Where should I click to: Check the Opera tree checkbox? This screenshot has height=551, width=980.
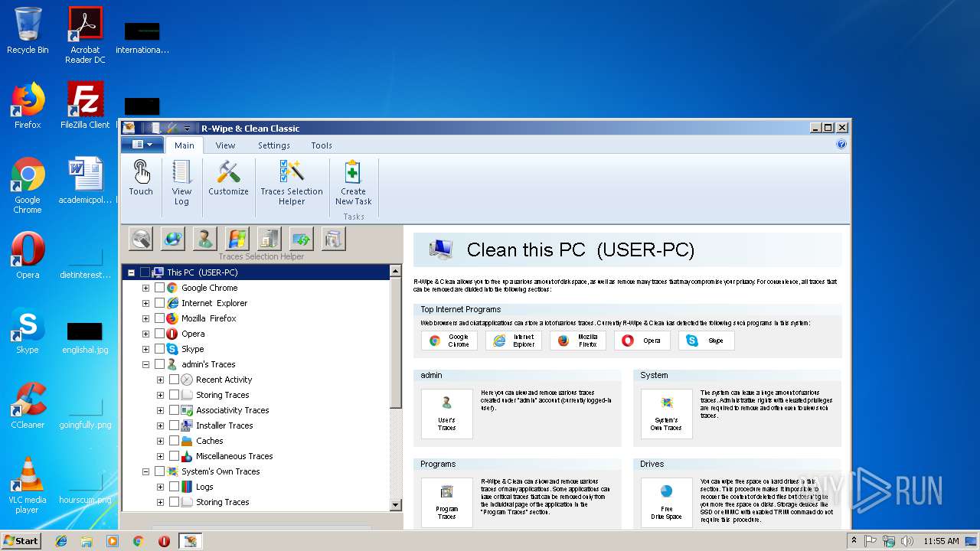click(x=160, y=334)
